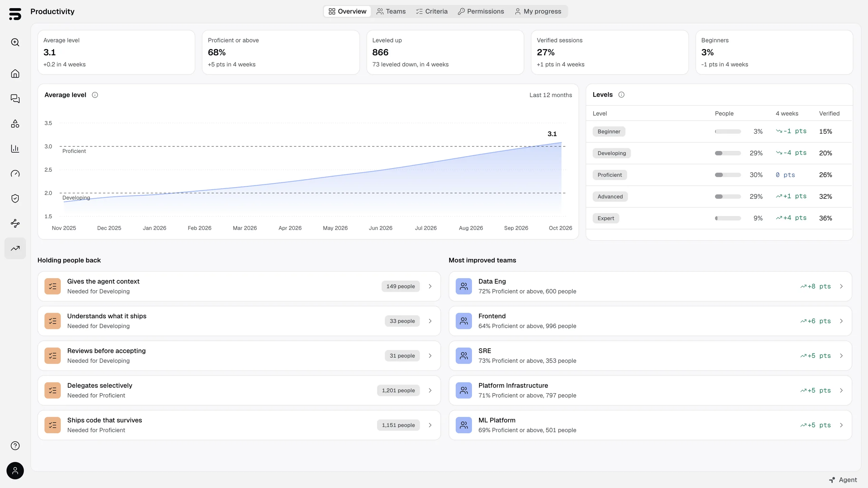This screenshot has height=488, width=868.
Task: Click the Beginner people progress bar
Action: point(728,131)
